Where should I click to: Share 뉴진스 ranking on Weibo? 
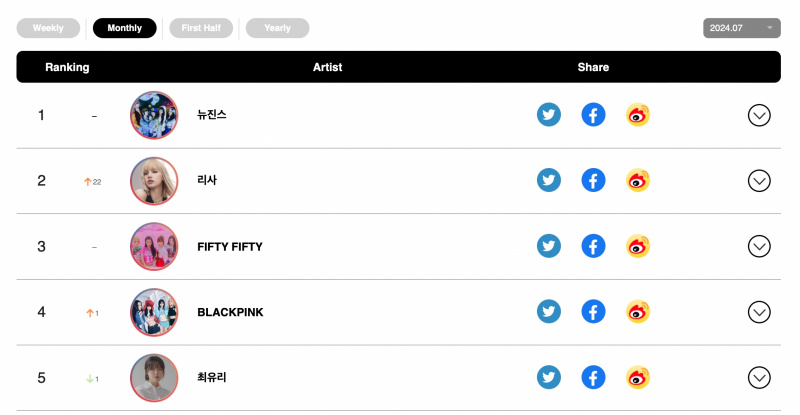click(x=638, y=115)
